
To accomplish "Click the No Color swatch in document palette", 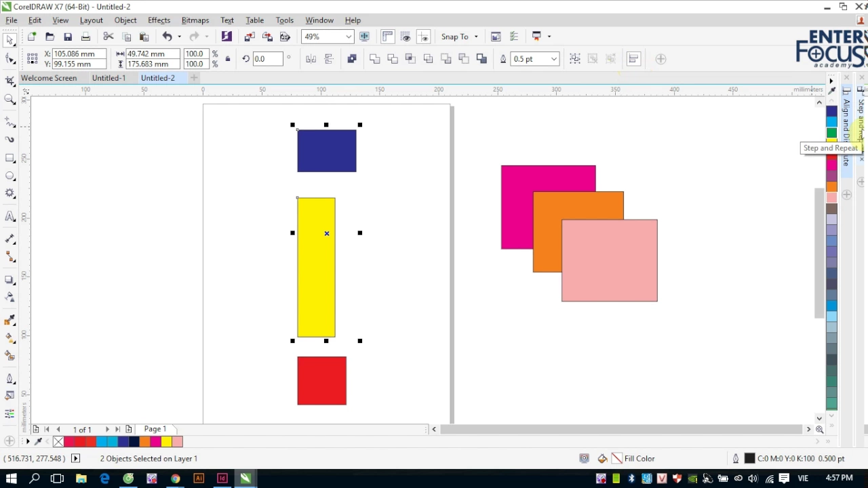I will click(x=58, y=442).
